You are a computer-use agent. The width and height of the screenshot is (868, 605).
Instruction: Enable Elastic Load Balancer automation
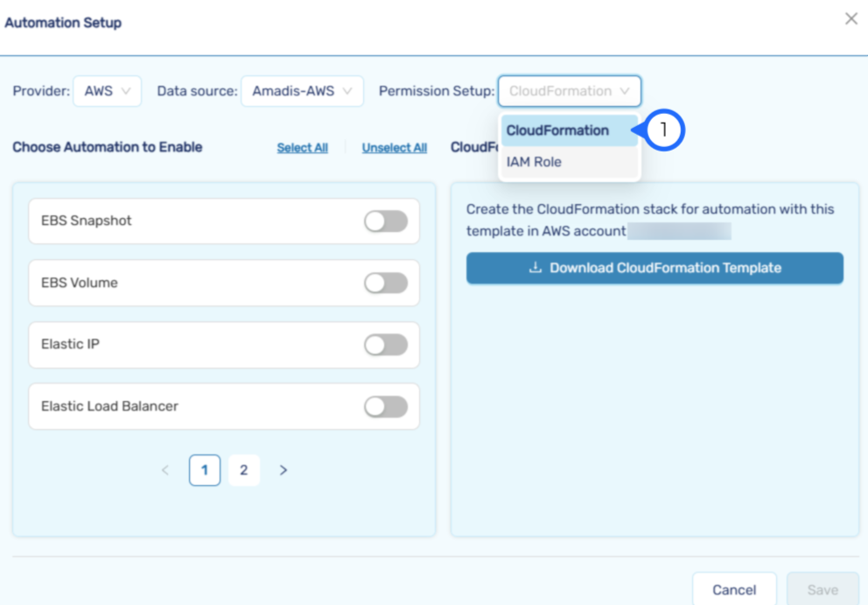click(386, 406)
